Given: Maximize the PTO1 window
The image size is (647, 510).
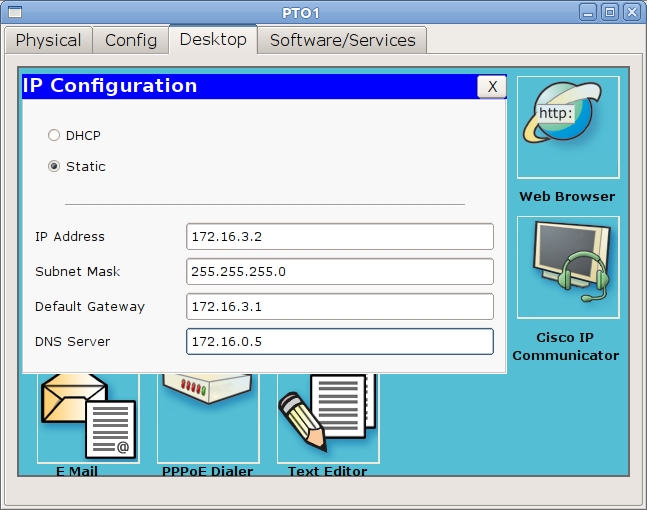Looking at the screenshot, I should 610,12.
